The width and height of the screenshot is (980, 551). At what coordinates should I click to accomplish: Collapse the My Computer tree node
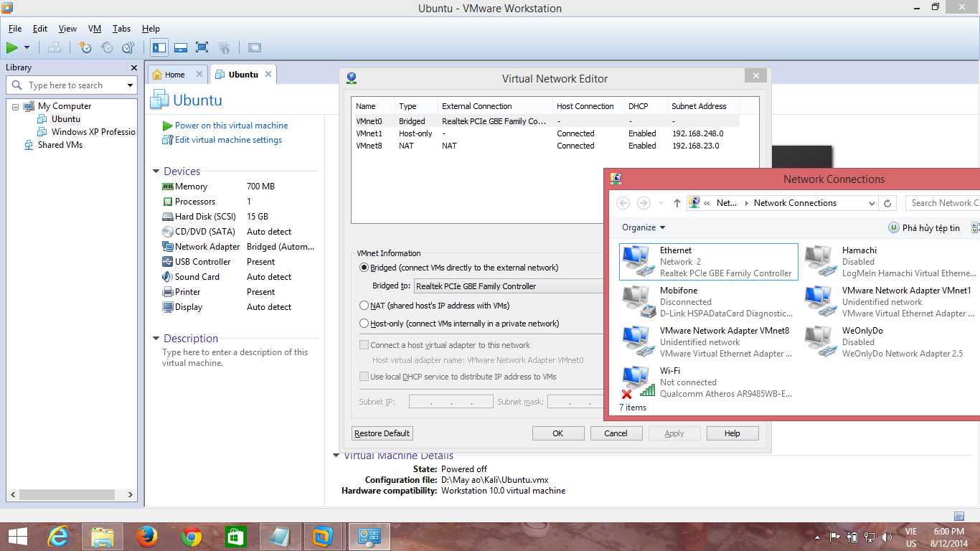(16, 106)
